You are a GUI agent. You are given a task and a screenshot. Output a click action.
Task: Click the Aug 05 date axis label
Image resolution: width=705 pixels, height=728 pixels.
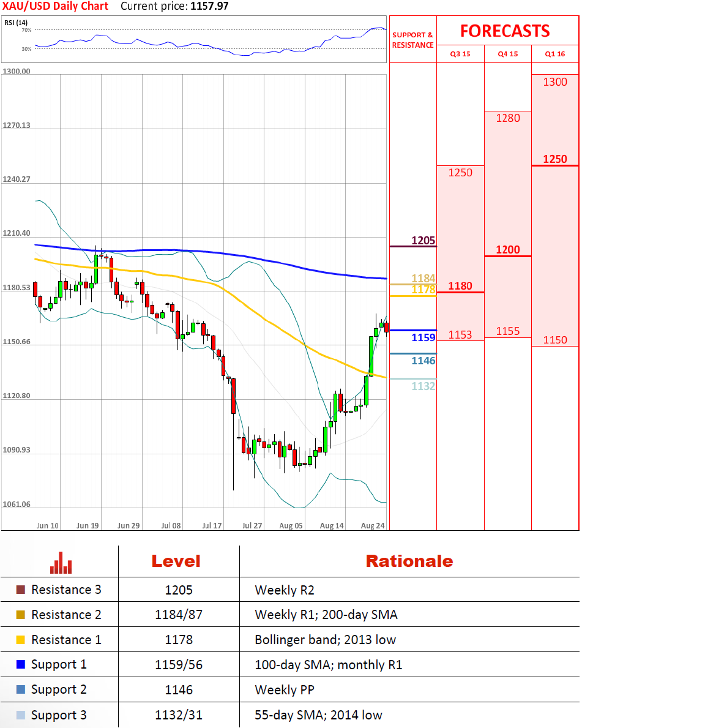pos(291,525)
